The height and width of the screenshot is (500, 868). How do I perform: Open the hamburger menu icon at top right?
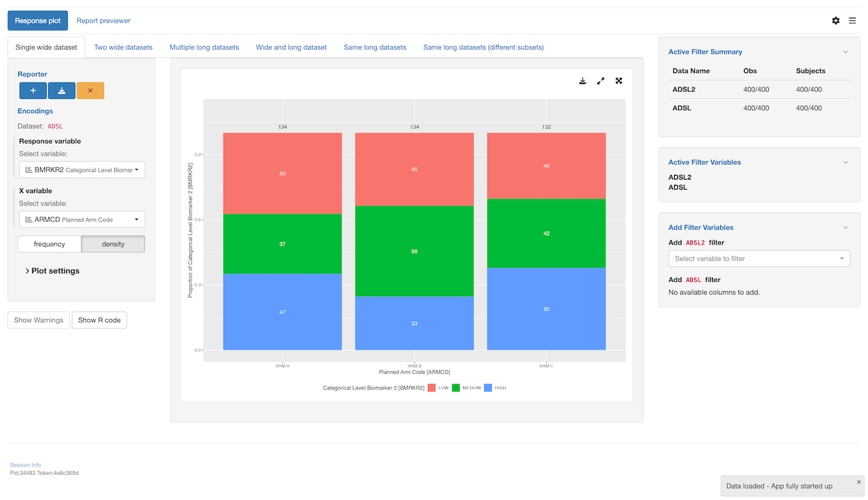(852, 21)
